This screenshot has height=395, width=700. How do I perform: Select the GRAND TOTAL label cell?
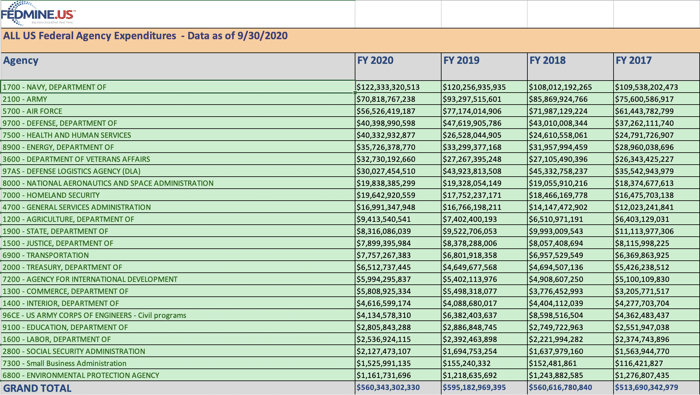tap(178, 388)
